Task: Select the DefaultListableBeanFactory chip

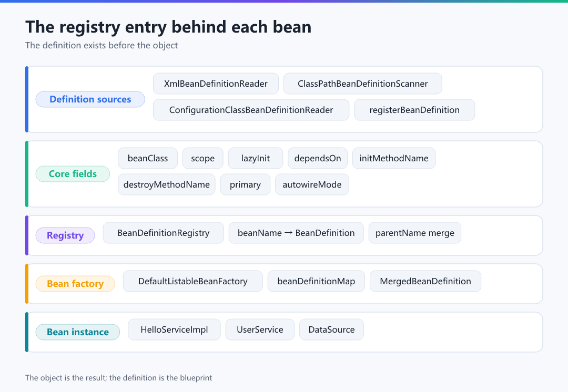Action: coord(192,281)
